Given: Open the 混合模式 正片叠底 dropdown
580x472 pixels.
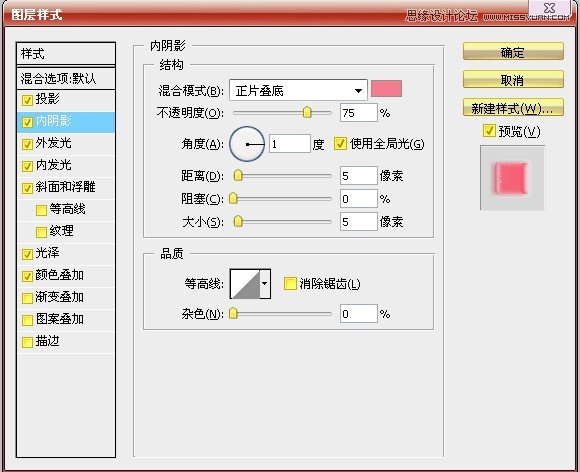Looking at the screenshot, I should pyautogui.click(x=298, y=90).
